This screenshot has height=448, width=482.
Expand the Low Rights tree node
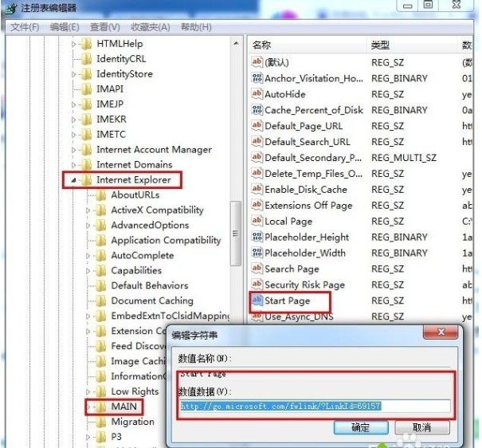click(88, 391)
